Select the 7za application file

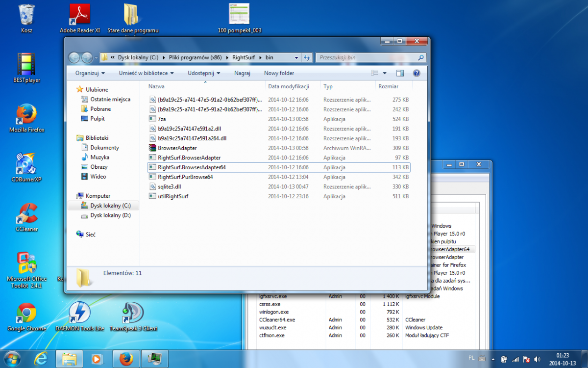click(279, 119)
